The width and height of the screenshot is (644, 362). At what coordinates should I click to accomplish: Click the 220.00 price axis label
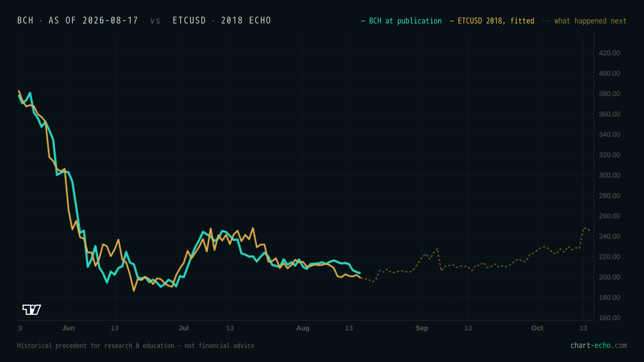click(x=609, y=257)
